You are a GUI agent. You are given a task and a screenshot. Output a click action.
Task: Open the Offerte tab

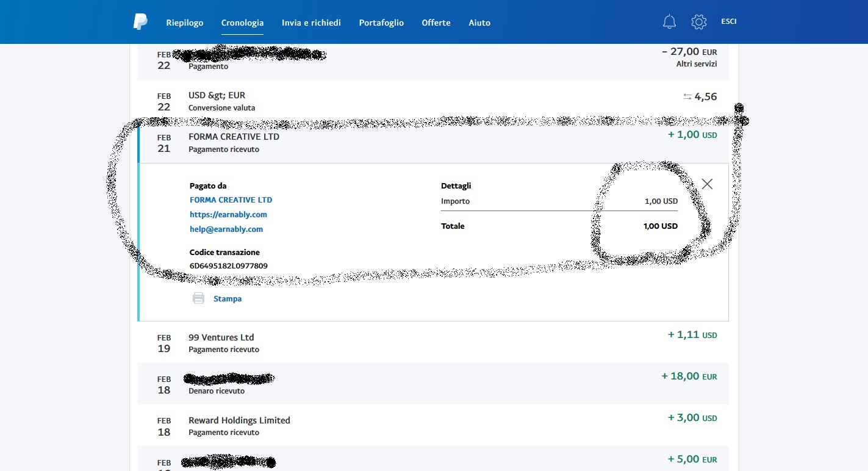pyautogui.click(x=436, y=23)
